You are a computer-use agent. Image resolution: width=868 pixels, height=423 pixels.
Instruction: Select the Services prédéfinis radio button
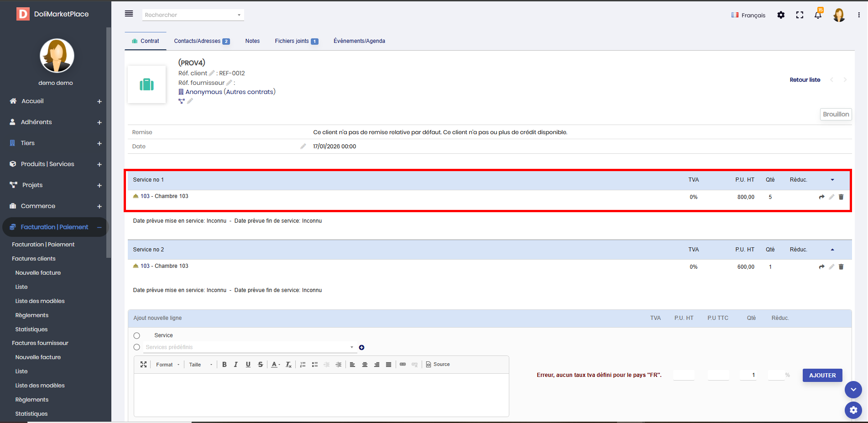point(136,347)
